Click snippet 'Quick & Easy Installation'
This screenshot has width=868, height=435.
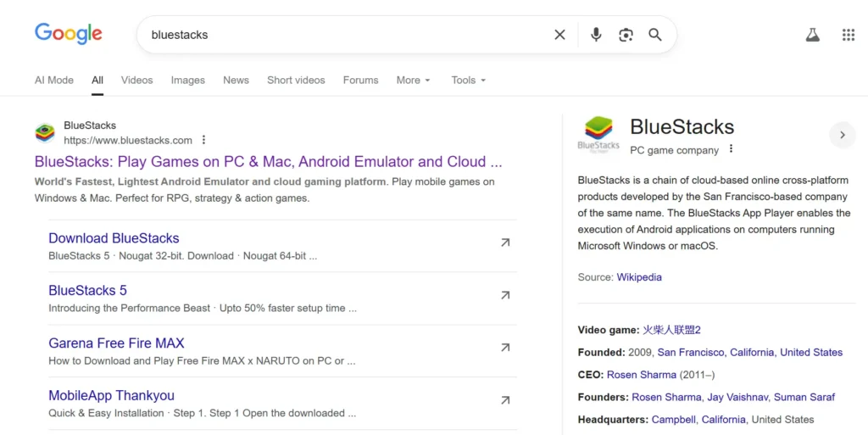[x=106, y=414]
